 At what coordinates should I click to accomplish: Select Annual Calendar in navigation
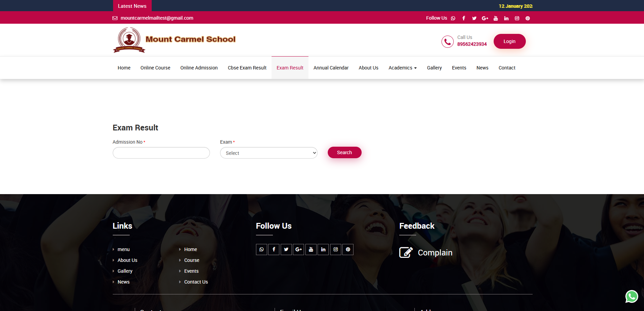coord(331,68)
